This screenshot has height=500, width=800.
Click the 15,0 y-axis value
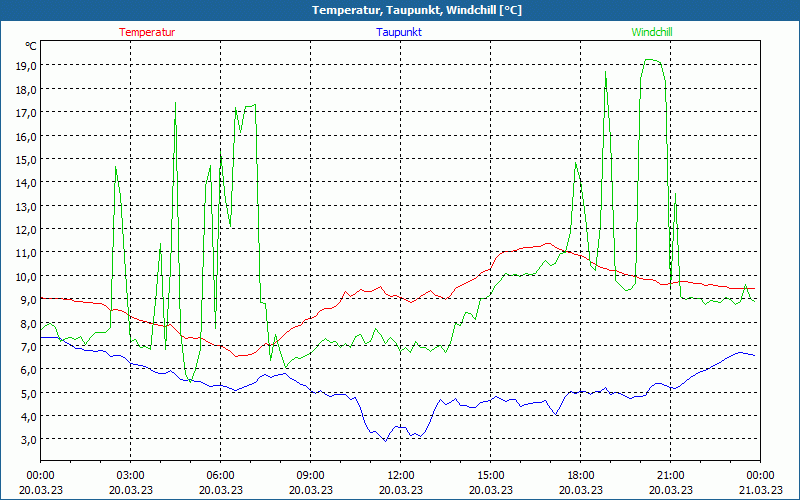26,160
